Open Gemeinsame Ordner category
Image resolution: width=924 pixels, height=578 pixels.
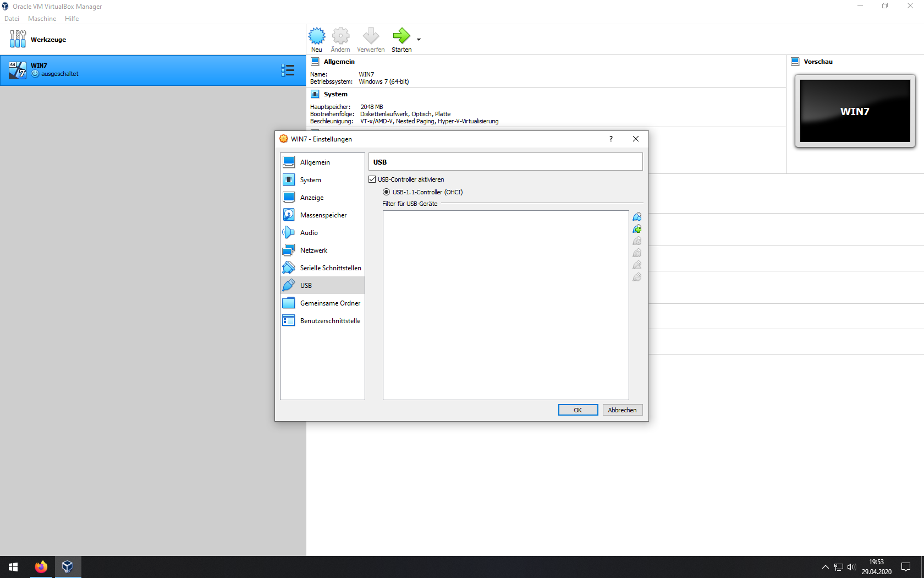322,303
